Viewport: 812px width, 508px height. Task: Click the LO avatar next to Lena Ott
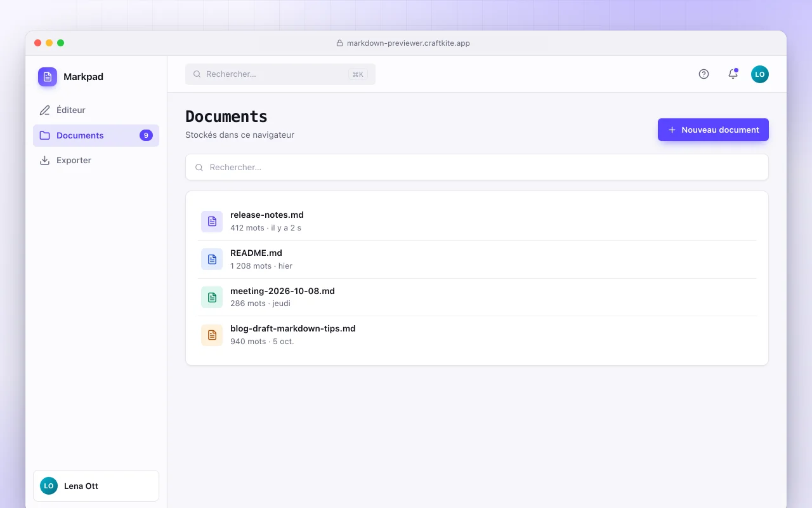coord(49,486)
